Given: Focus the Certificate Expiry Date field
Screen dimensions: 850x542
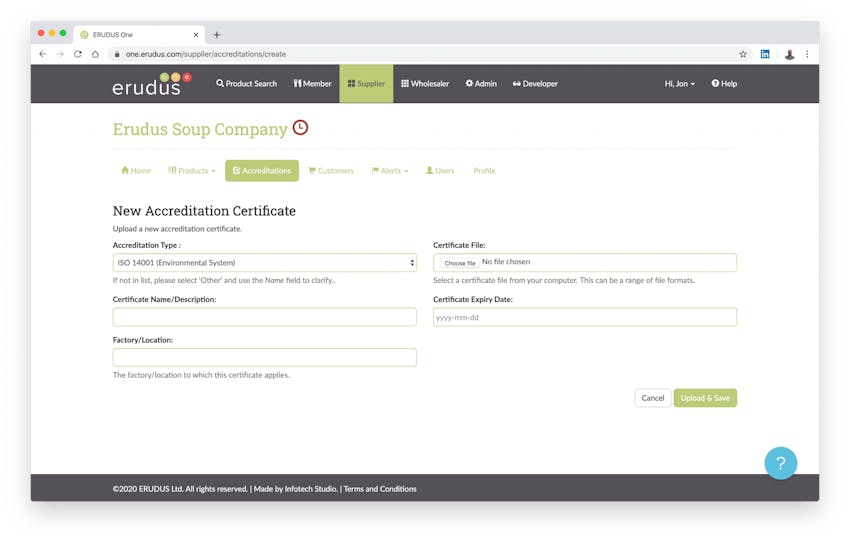Looking at the screenshot, I should click(x=585, y=317).
